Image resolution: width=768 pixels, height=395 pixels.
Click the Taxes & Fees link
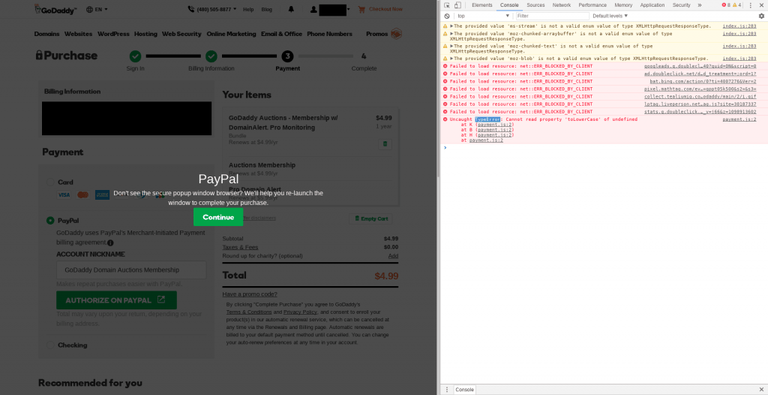click(240, 247)
